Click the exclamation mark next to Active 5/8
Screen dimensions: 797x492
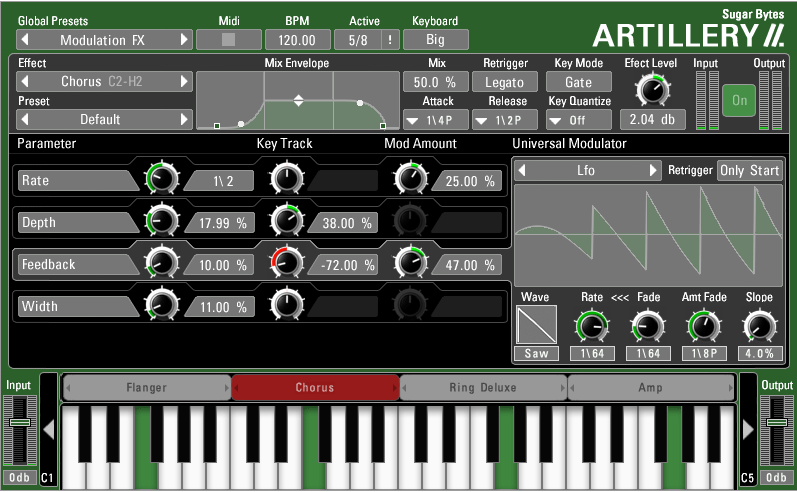click(390, 40)
